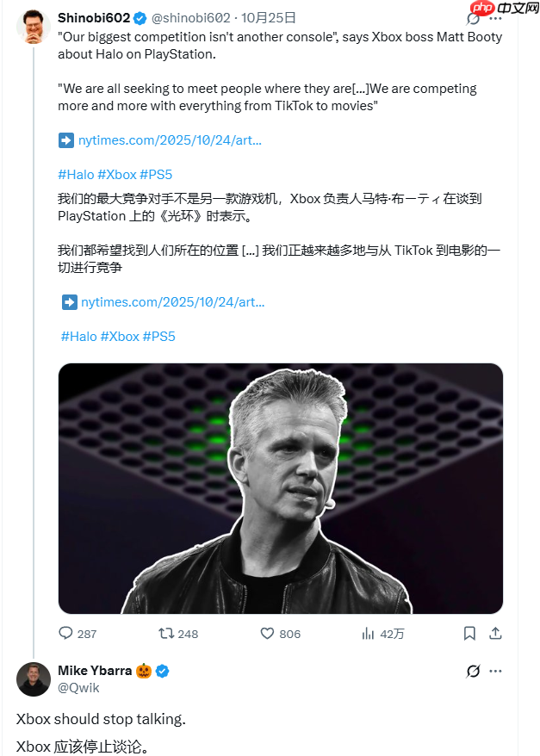
Task: Click the #Xbox hashtag in translated text
Action: coord(120,336)
